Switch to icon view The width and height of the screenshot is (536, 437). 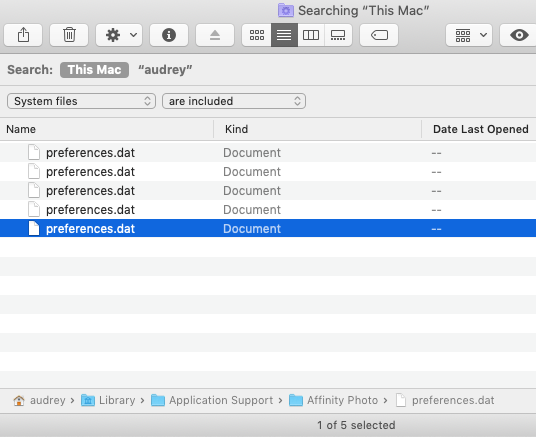(x=257, y=35)
